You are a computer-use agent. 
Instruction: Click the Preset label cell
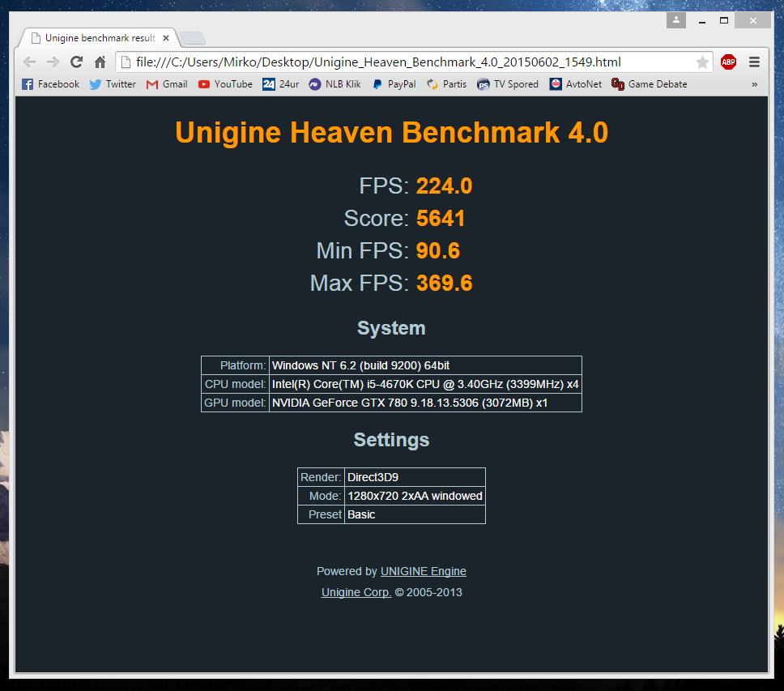[321, 514]
